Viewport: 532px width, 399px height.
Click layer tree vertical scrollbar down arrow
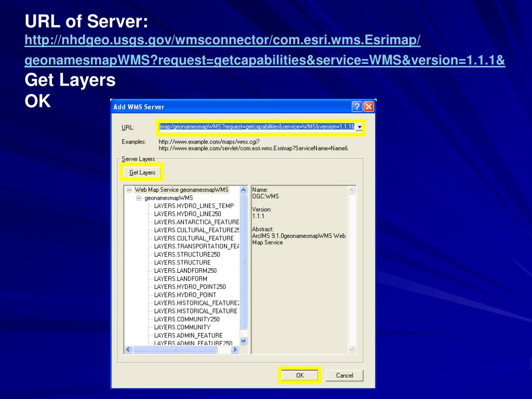243,341
